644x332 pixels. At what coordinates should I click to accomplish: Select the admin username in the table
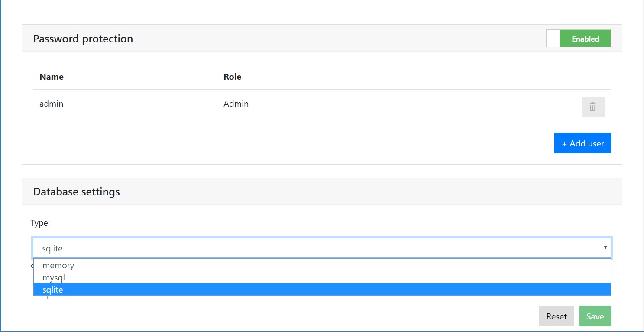[52, 104]
